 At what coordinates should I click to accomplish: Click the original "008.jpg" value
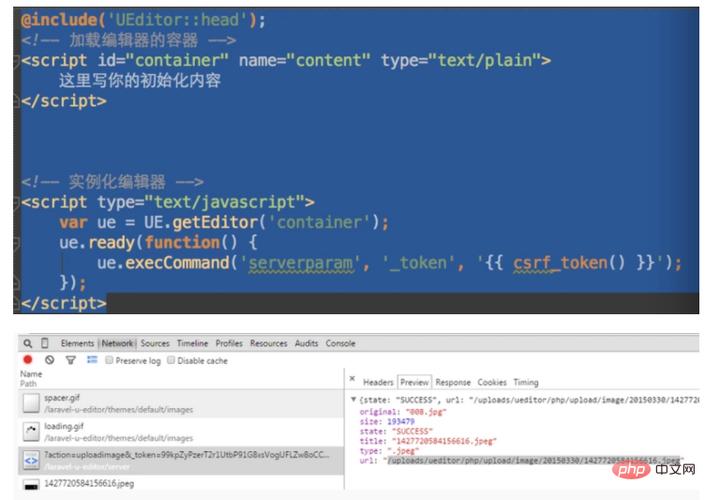tap(426, 412)
